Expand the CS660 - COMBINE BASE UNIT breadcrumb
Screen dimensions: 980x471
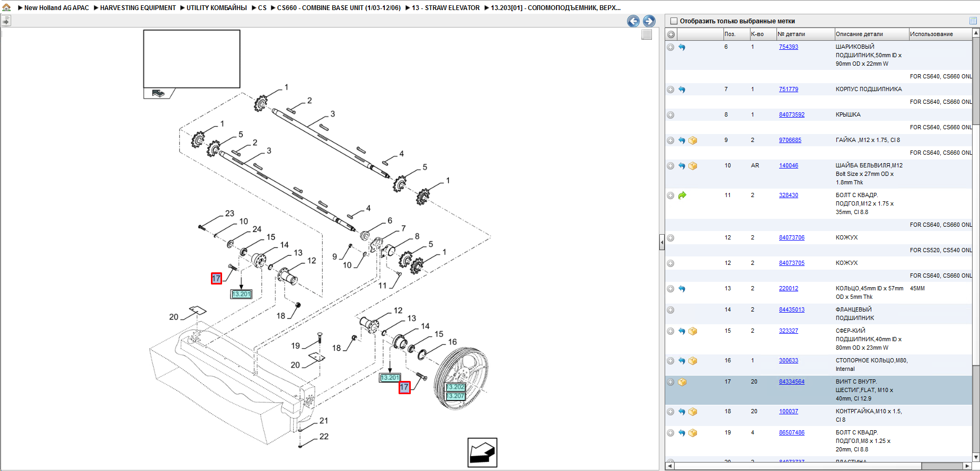click(x=272, y=8)
